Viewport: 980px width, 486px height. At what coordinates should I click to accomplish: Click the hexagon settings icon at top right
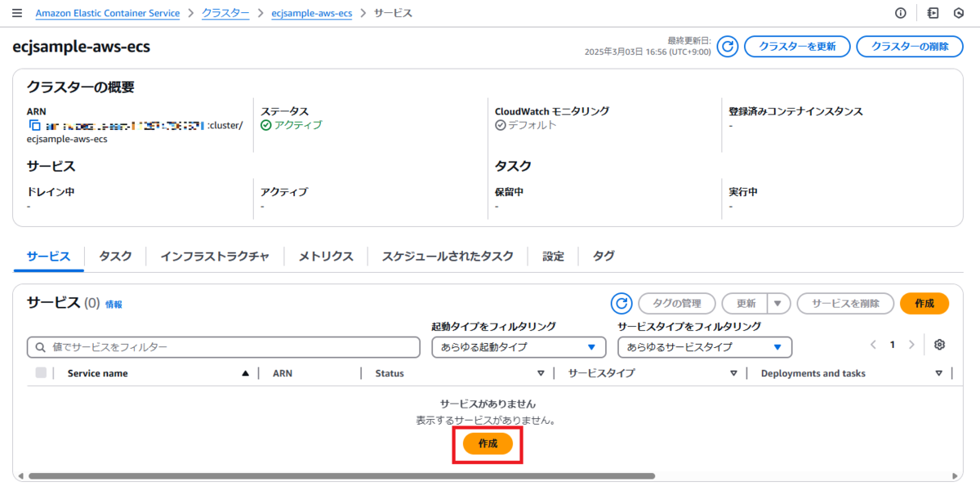coord(959,14)
